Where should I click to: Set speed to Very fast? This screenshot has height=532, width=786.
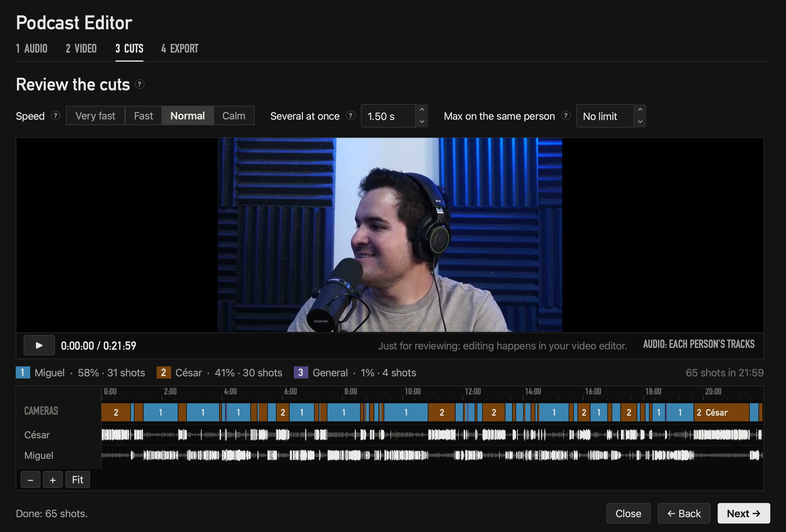[x=95, y=116]
